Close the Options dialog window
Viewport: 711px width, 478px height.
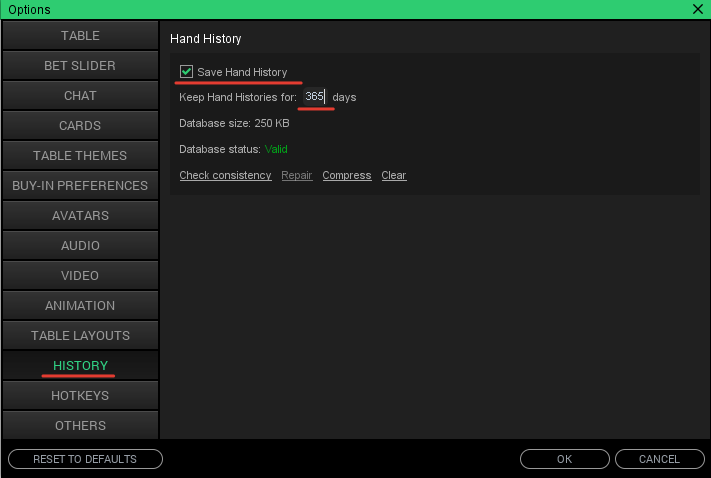[697, 8]
